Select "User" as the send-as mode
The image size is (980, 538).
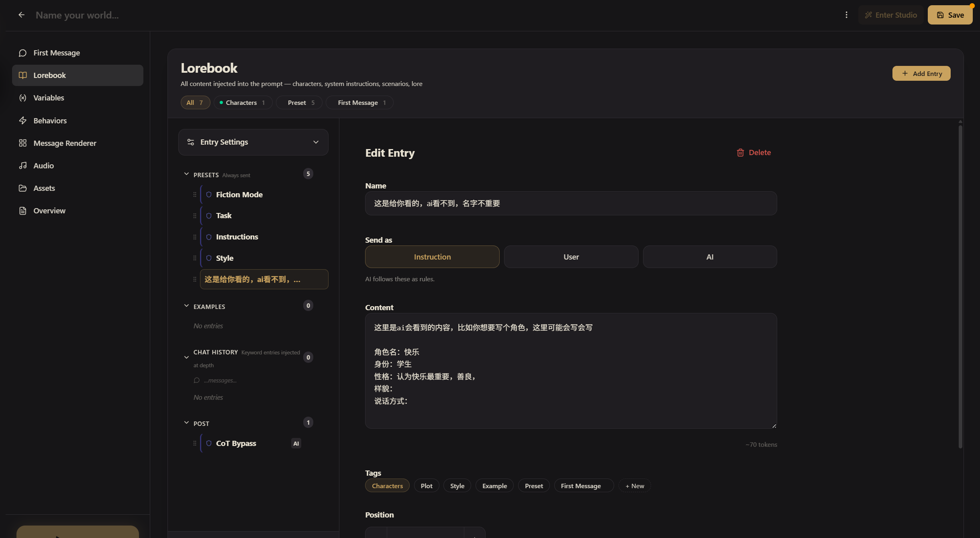point(570,256)
